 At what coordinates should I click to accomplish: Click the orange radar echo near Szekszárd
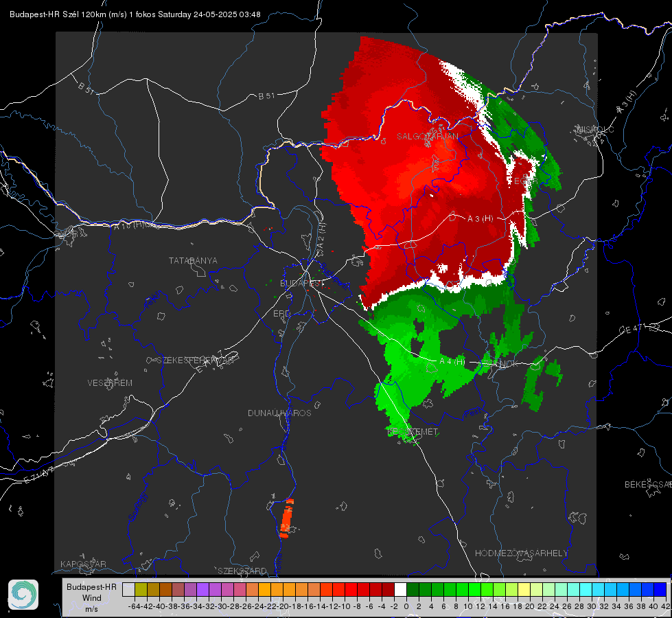[286, 518]
